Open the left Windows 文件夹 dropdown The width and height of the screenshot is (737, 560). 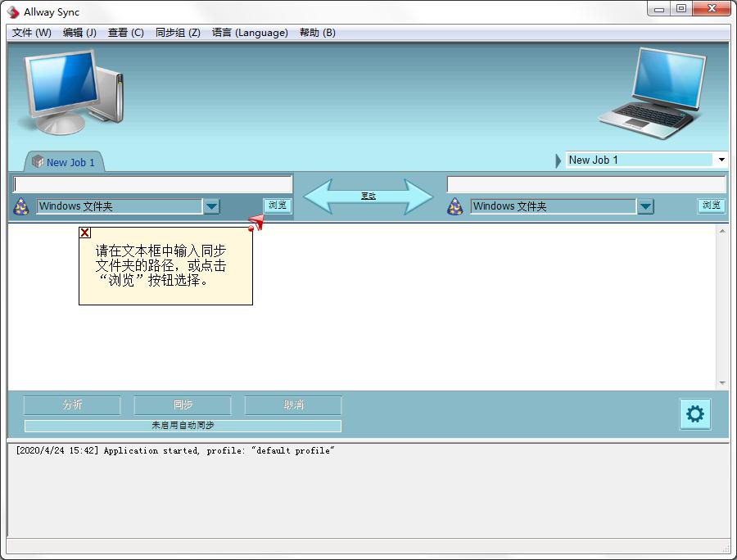211,206
